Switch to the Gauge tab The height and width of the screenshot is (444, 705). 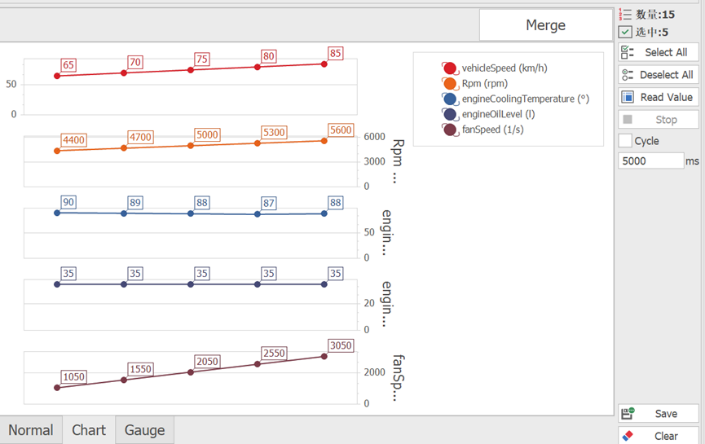click(144, 430)
